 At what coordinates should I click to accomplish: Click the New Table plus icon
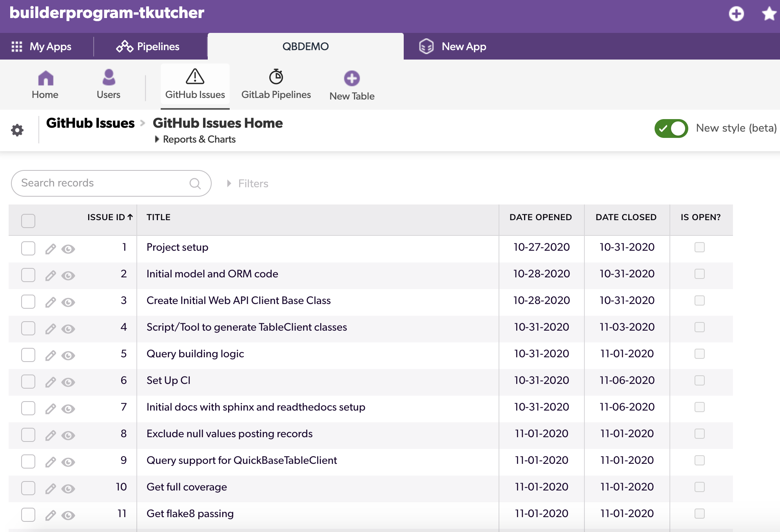point(352,78)
